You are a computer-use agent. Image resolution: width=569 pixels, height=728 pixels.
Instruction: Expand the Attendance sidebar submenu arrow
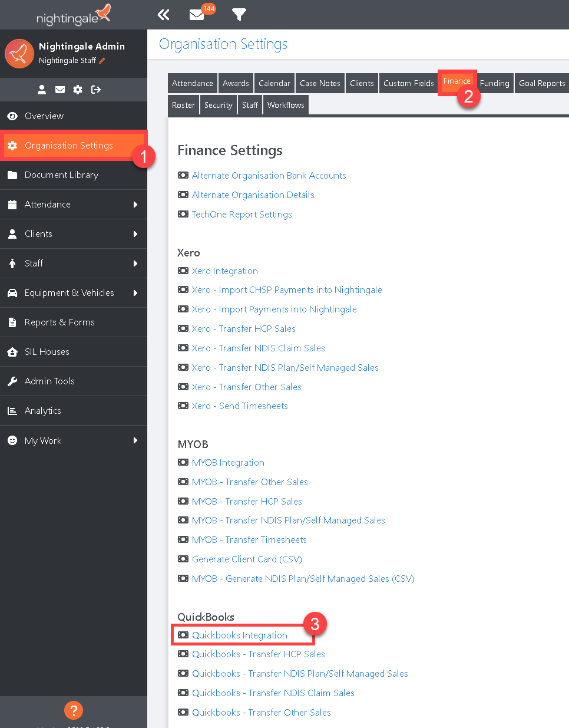point(135,205)
